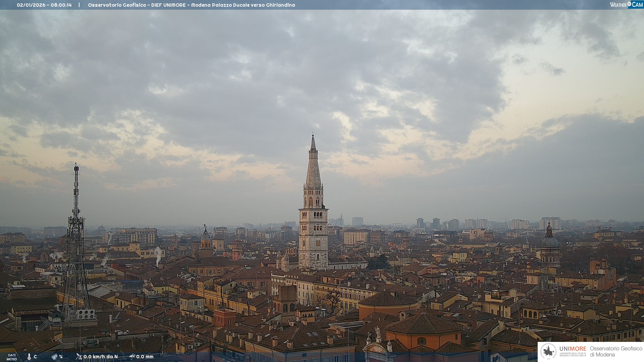Click the UNIMORE wordmark text
Viewport: 644px width, 362px height.
[x=573, y=349]
